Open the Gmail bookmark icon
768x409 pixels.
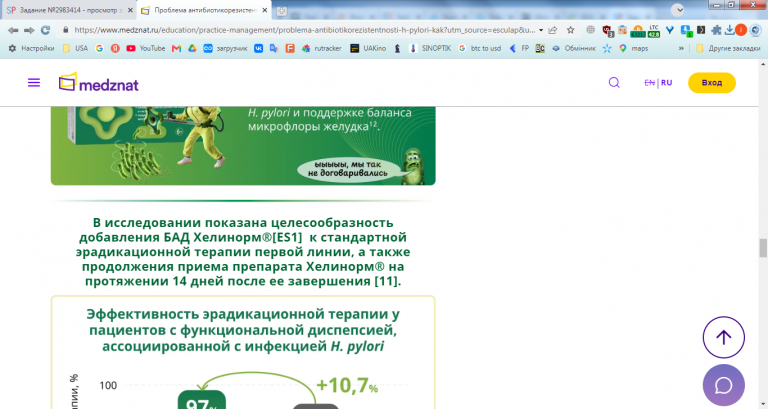(176, 48)
